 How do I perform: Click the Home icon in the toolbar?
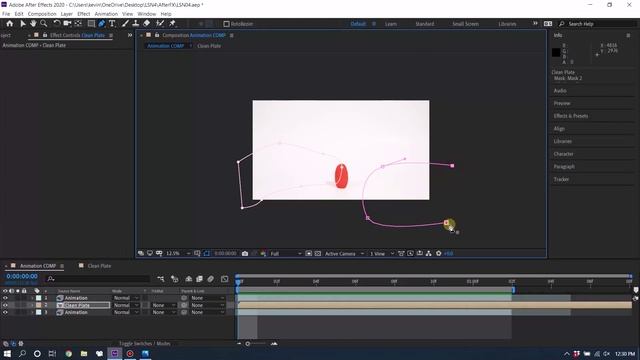pyautogui.click(x=9, y=24)
